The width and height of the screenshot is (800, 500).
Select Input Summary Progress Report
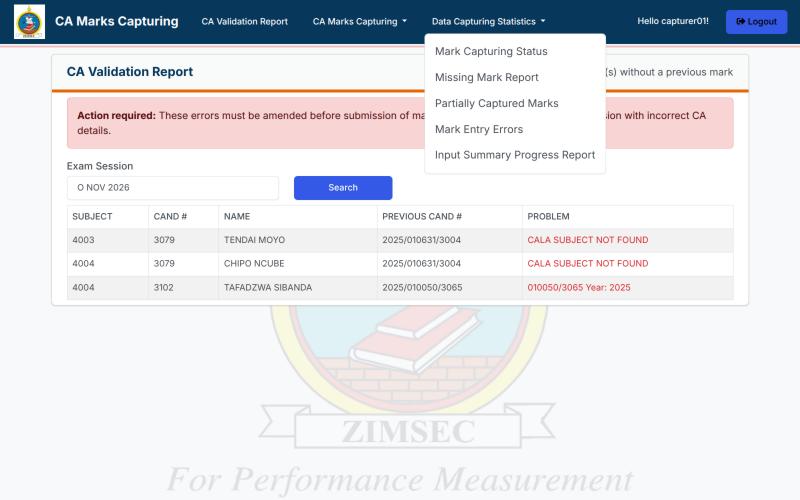pos(515,155)
